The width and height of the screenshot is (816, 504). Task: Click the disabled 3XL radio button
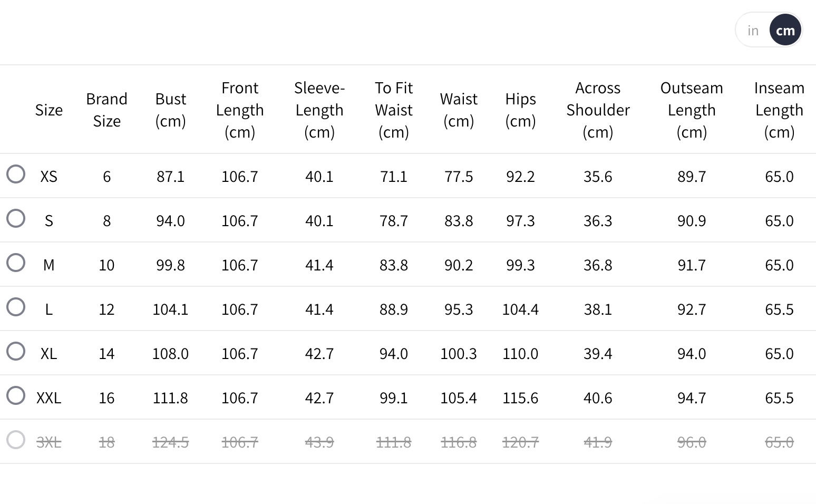coord(16,440)
